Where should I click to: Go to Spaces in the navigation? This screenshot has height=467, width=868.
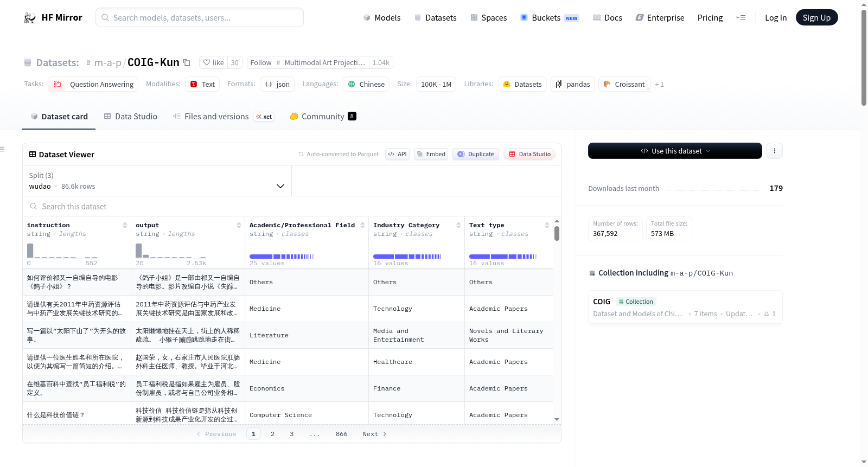coord(489,18)
